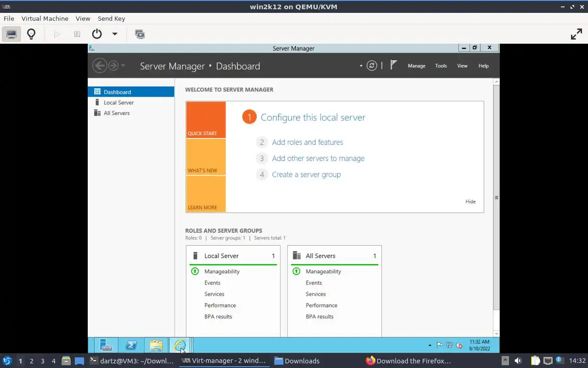Image resolution: width=588 pixels, height=368 pixels.
Task: Launch PowerShell from Windows taskbar
Action: coord(131,345)
